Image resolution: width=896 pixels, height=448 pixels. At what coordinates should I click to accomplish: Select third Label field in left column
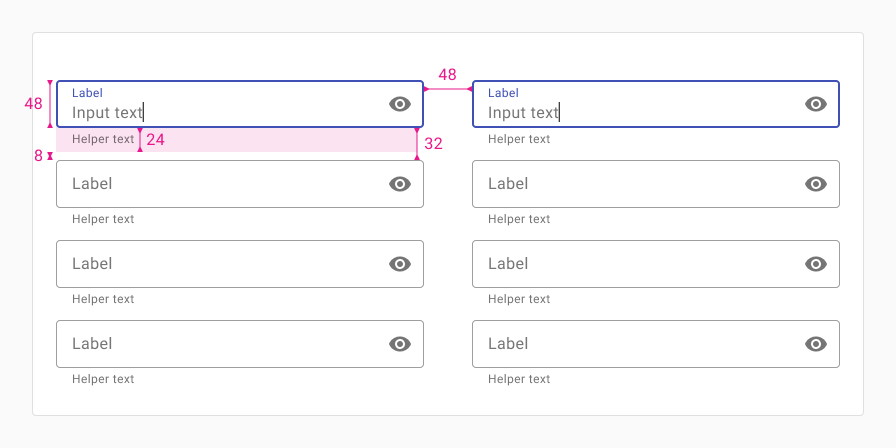click(x=240, y=264)
